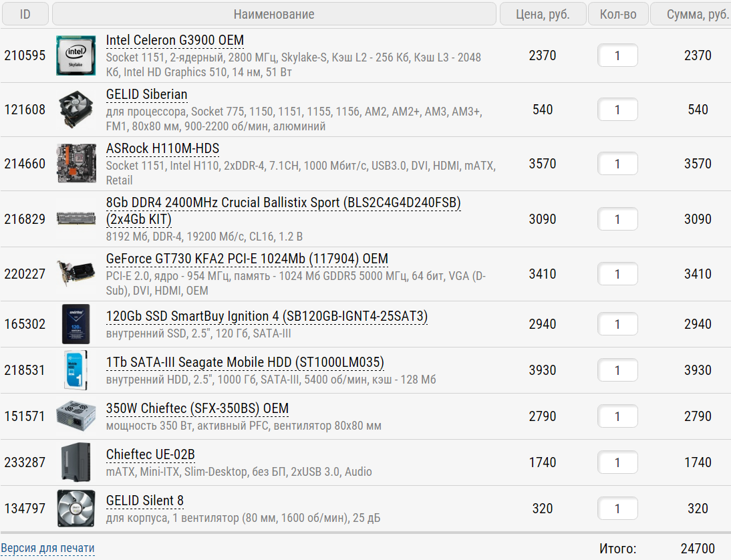Click quantity field for Seagate Mobile HDD

pos(617,370)
